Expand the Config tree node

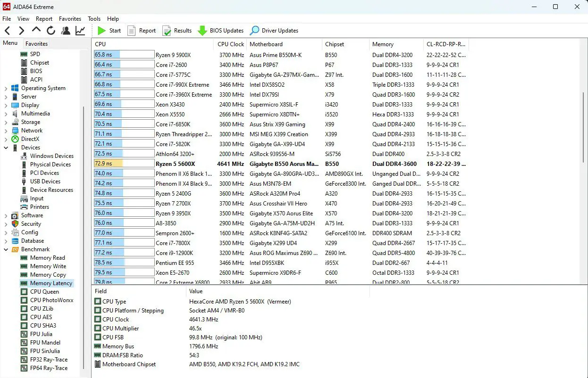click(6, 232)
